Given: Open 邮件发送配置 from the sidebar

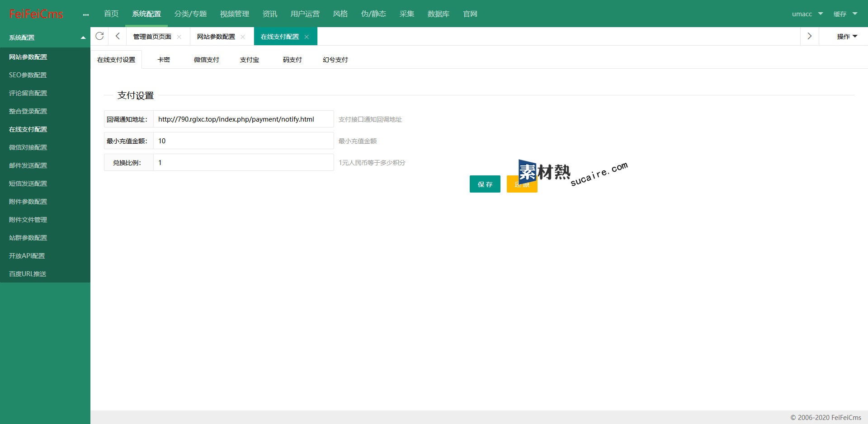Looking at the screenshot, I should coord(28,165).
